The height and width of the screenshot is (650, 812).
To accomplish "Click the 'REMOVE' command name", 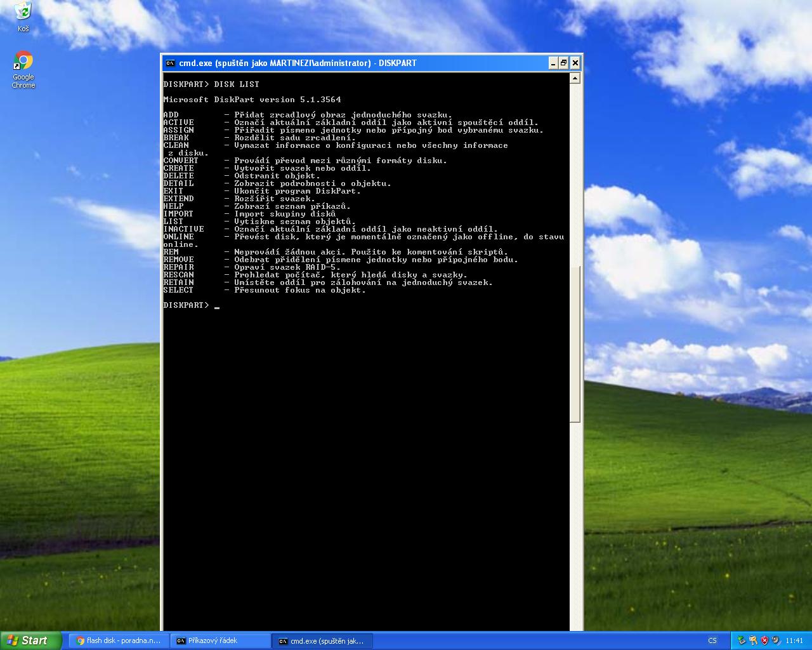I will [179, 260].
